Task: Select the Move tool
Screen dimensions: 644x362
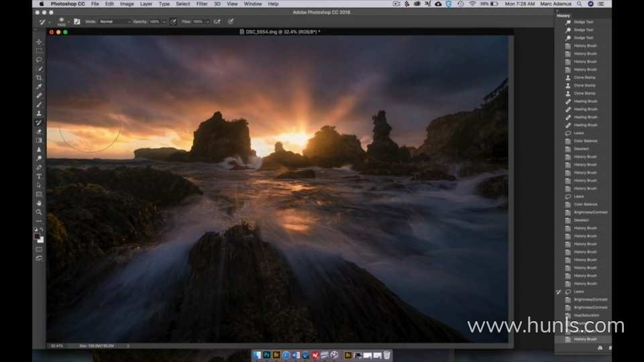Action: click(39, 42)
